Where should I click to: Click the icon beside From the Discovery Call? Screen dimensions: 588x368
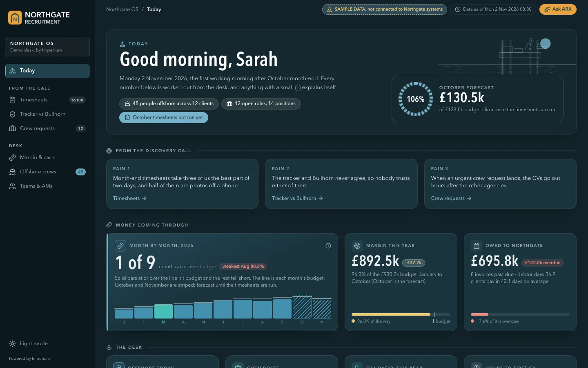point(109,151)
